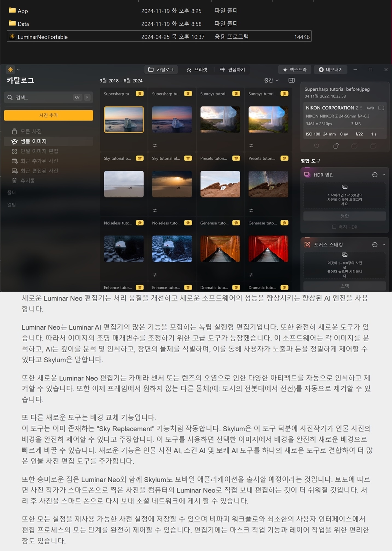Click the paste-adjustments icon at the info panel's right end

pos(373,146)
